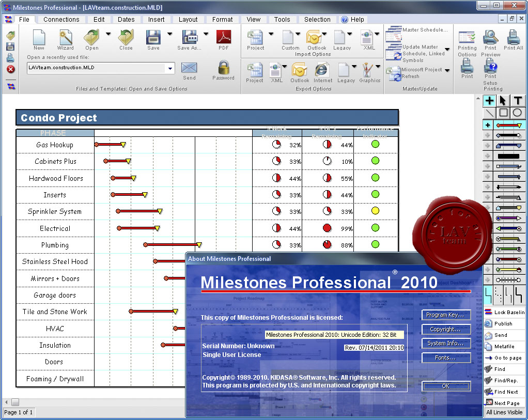Open the Tools menu
This screenshot has height=420, width=528.
pyautogui.click(x=282, y=20)
